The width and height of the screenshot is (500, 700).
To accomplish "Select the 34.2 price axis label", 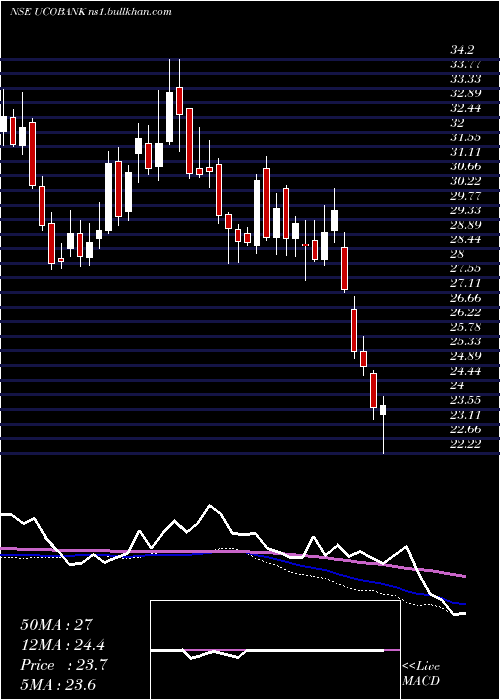I will click(462, 49).
